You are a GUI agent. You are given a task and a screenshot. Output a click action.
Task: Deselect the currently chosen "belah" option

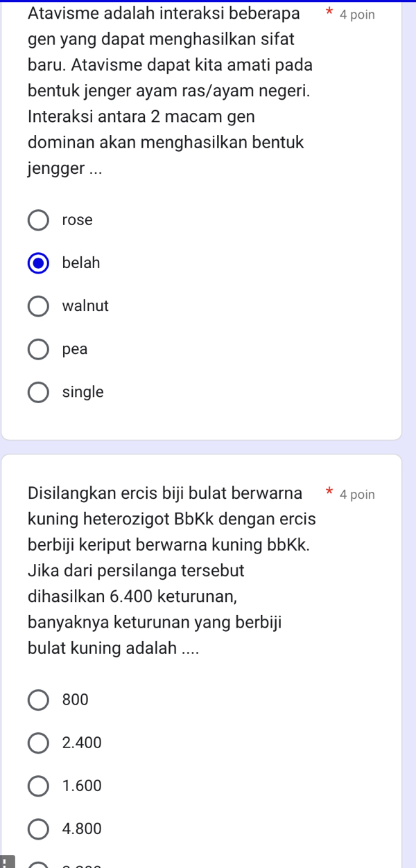click(38, 263)
